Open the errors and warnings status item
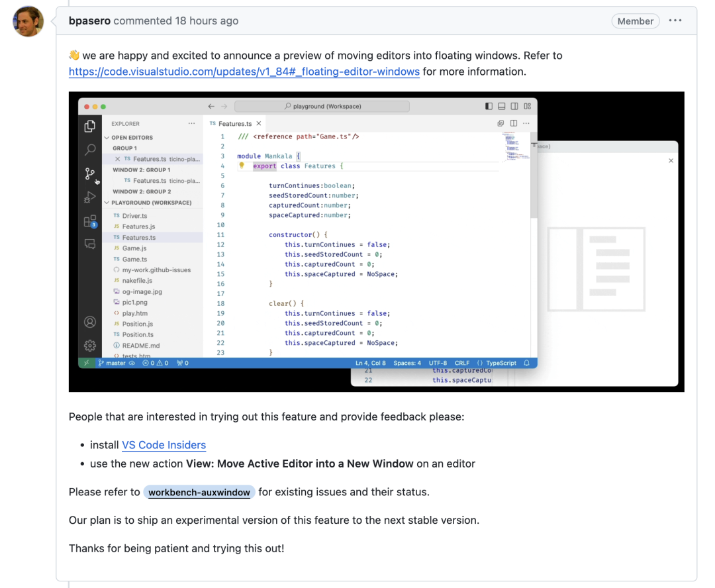The height and width of the screenshot is (588, 715). coord(155,363)
